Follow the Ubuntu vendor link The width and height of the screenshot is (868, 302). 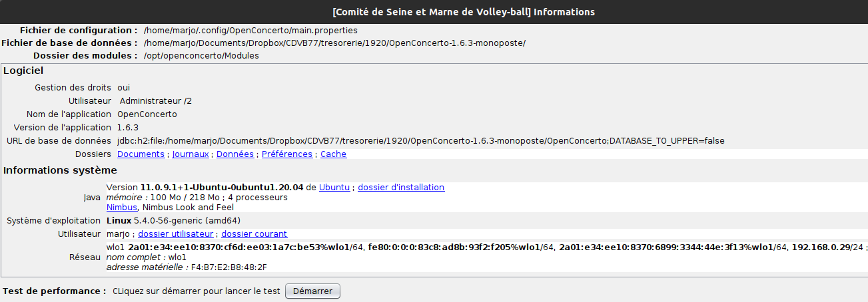[334, 188]
